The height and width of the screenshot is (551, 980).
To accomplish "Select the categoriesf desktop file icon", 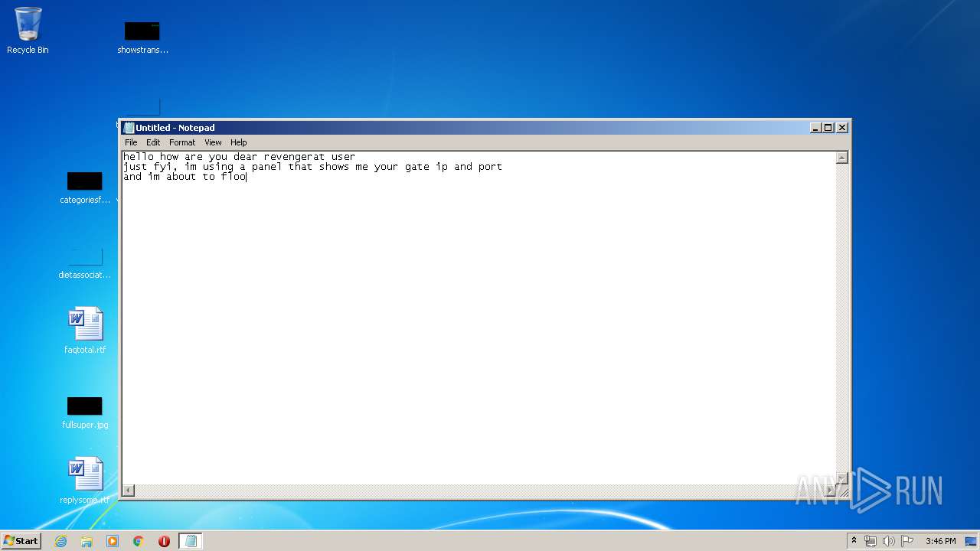I will (x=85, y=187).
